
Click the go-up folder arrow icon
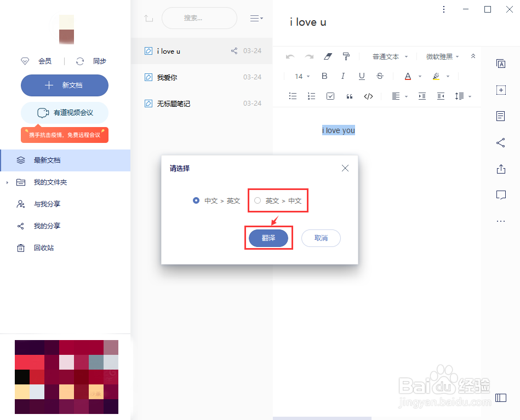[148, 18]
